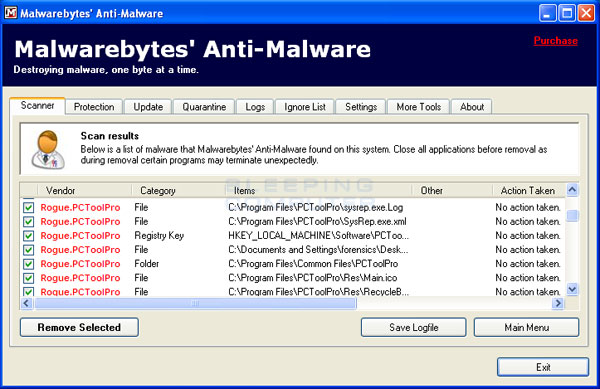
Task: Uncheck the Res\Main.ico file checkbox
Action: (28, 278)
